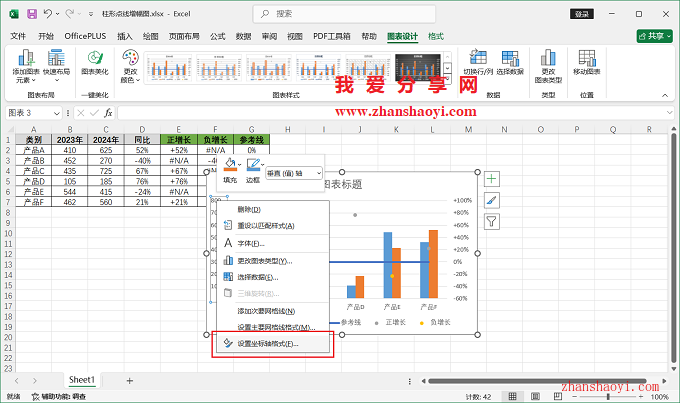Click accessibility check icon in status bar

[36, 396]
